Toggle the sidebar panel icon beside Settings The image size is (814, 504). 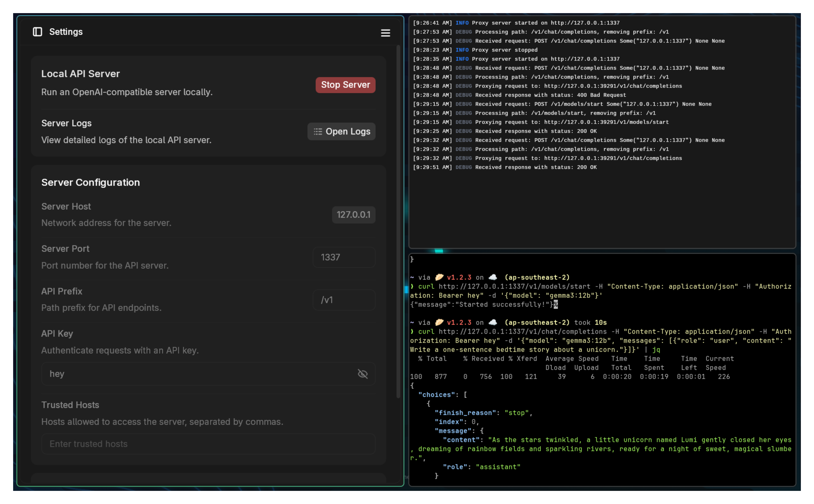[x=37, y=32]
